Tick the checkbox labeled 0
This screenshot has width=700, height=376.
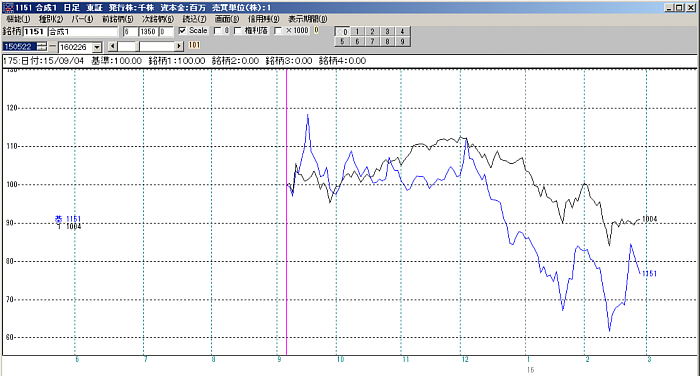click(217, 31)
